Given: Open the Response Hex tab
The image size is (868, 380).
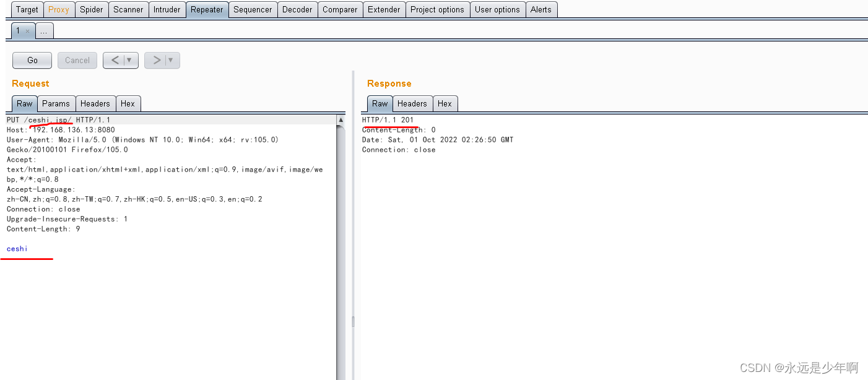Looking at the screenshot, I should coord(445,103).
